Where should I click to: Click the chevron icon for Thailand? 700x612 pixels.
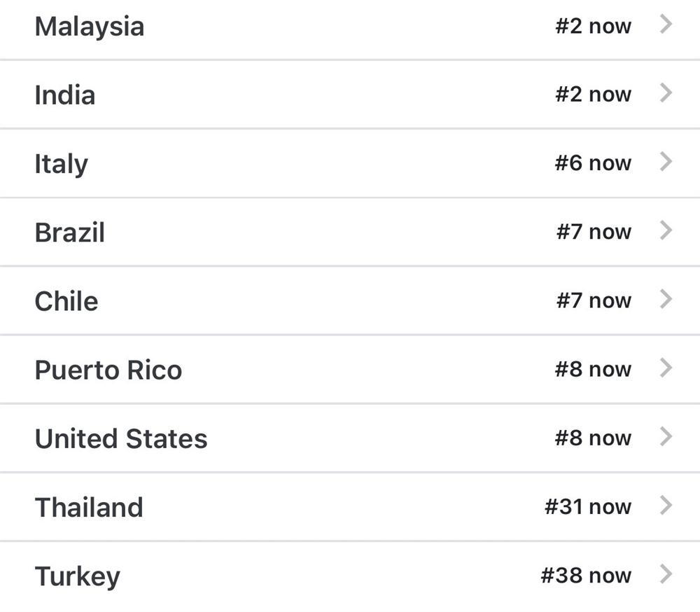click(x=666, y=505)
